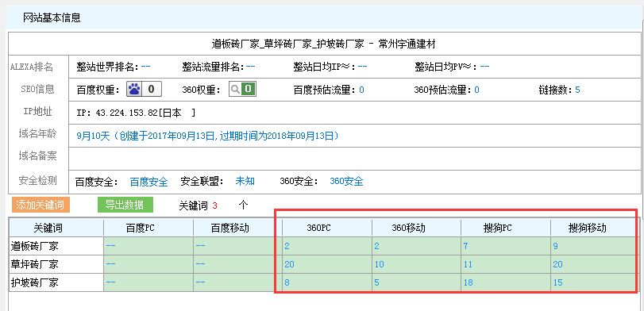Click 百度移动 dash value for 草坪砖厂家
Image resolution: width=644 pixels, height=311 pixels.
click(200, 264)
